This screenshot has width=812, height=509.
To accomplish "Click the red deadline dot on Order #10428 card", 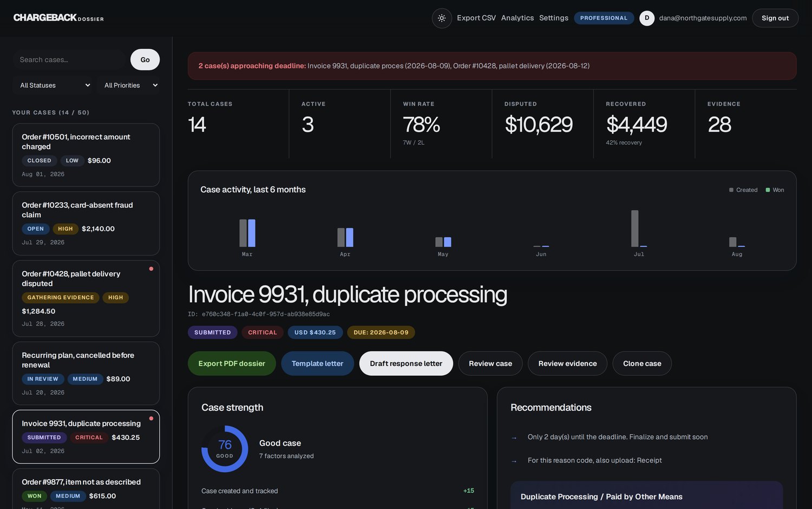I will click(x=151, y=269).
